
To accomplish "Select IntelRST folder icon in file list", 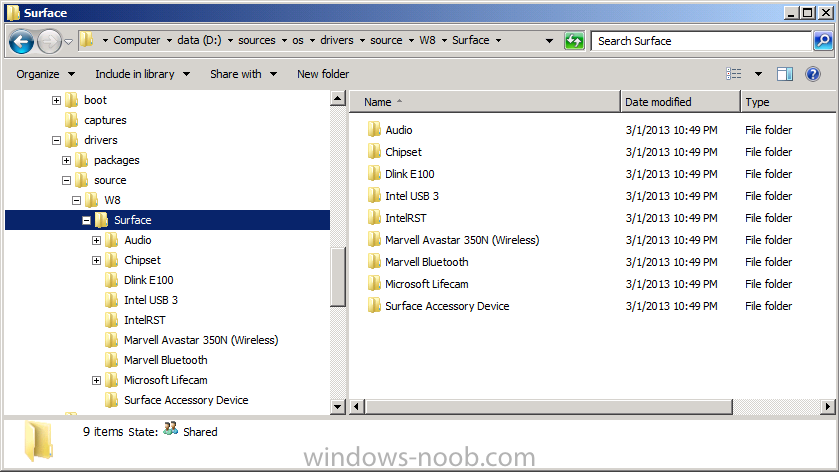I will tap(374, 218).
